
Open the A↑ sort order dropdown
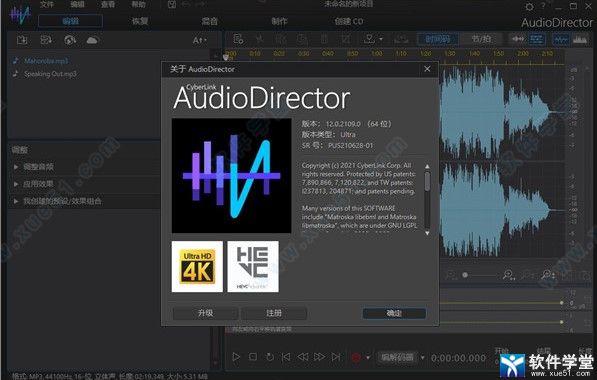(x=200, y=40)
